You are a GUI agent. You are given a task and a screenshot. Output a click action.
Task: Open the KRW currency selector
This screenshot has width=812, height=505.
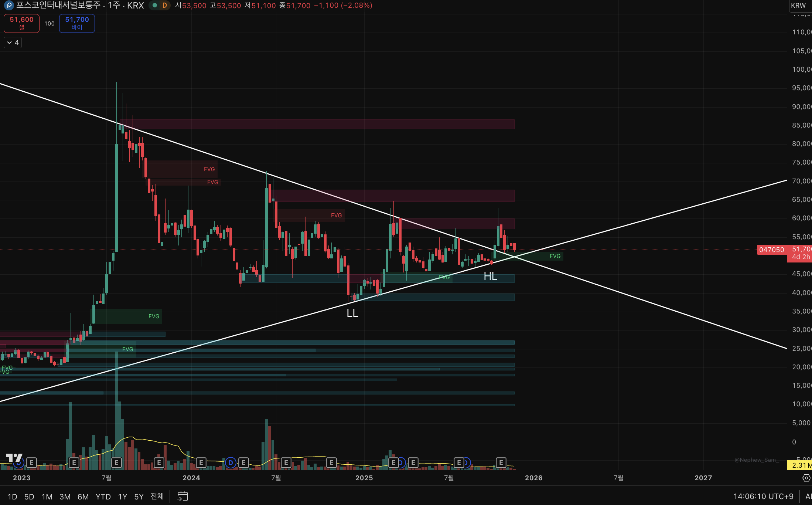pyautogui.click(x=798, y=6)
